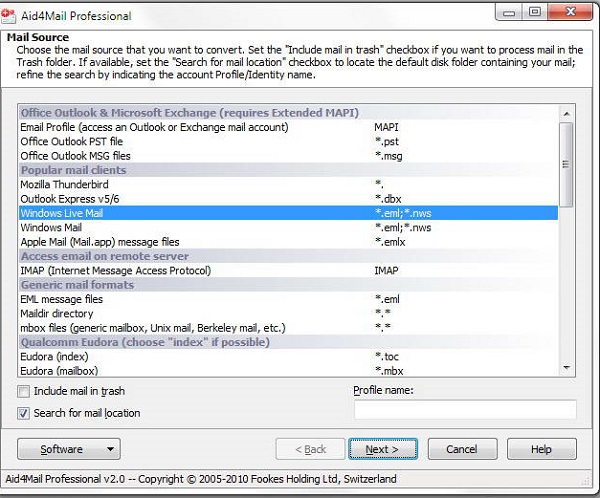Select Eudora (index)

point(289,357)
